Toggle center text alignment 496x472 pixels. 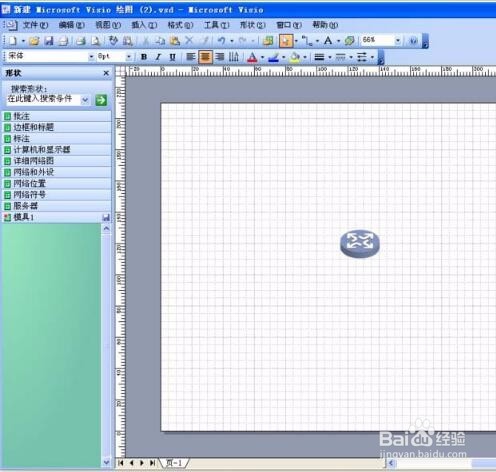point(205,57)
